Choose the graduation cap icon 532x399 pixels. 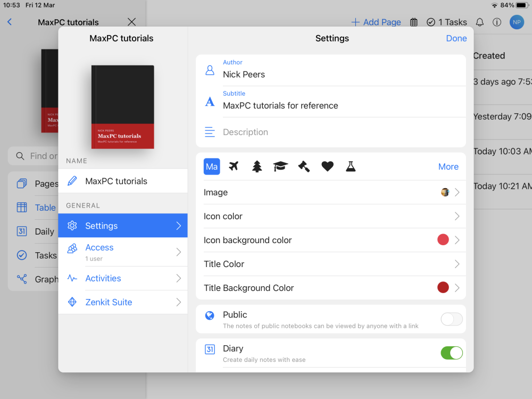pos(280,166)
